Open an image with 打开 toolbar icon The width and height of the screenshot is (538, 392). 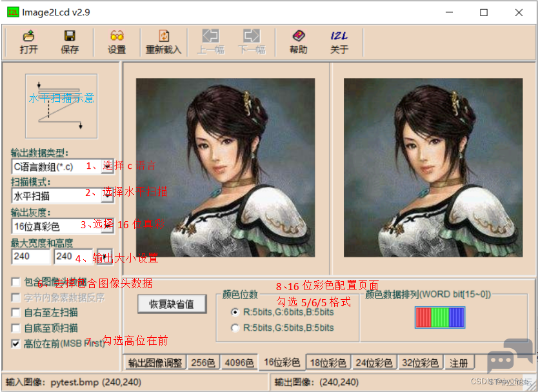tap(28, 42)
